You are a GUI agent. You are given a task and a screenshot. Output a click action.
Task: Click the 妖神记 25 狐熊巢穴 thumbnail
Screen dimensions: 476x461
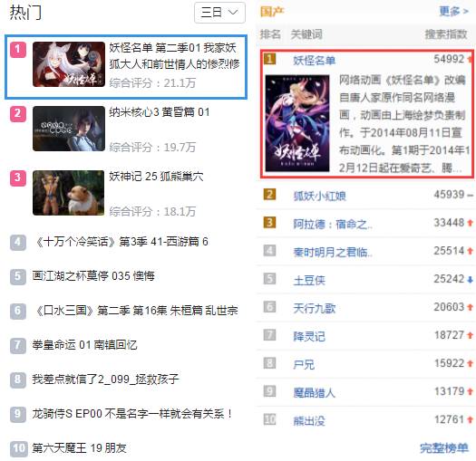coord(69,193)
